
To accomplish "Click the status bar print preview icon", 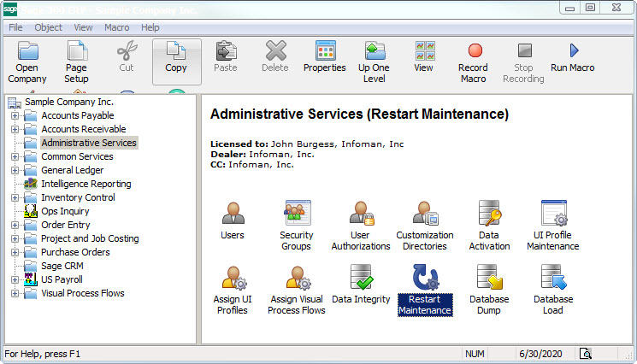I will coord(586,354).
